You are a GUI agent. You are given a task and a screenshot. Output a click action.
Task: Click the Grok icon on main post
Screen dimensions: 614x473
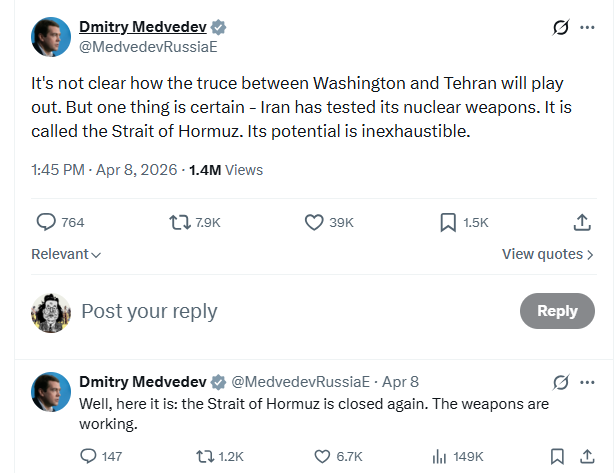click(561, 28)
